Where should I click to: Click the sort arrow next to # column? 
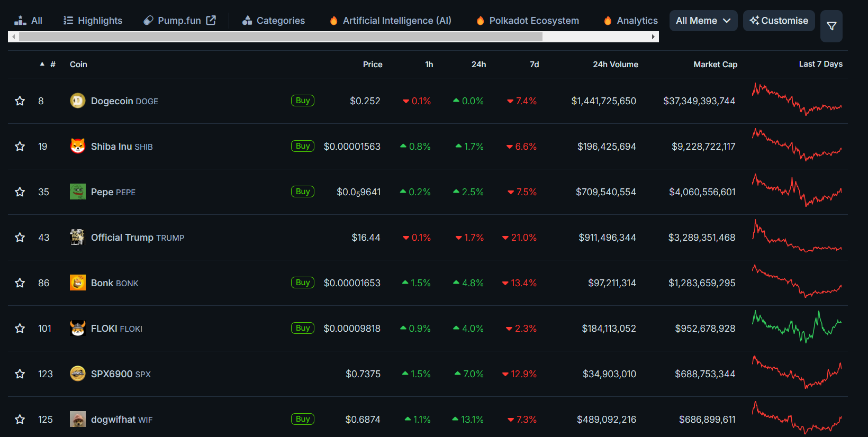point(42,64)
